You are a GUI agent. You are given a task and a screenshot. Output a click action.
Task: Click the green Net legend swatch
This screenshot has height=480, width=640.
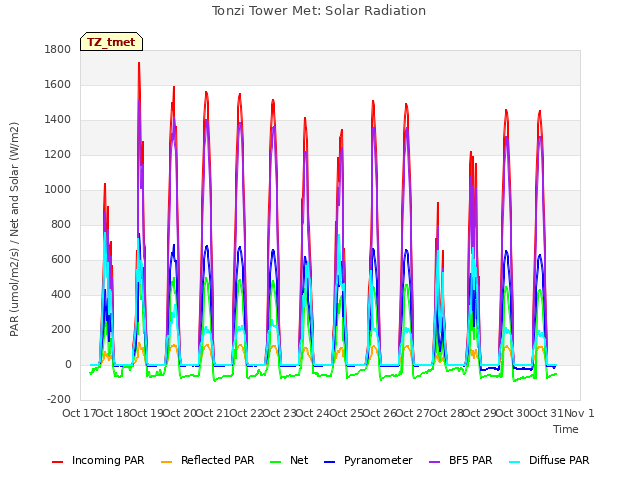tap(276, 462)
